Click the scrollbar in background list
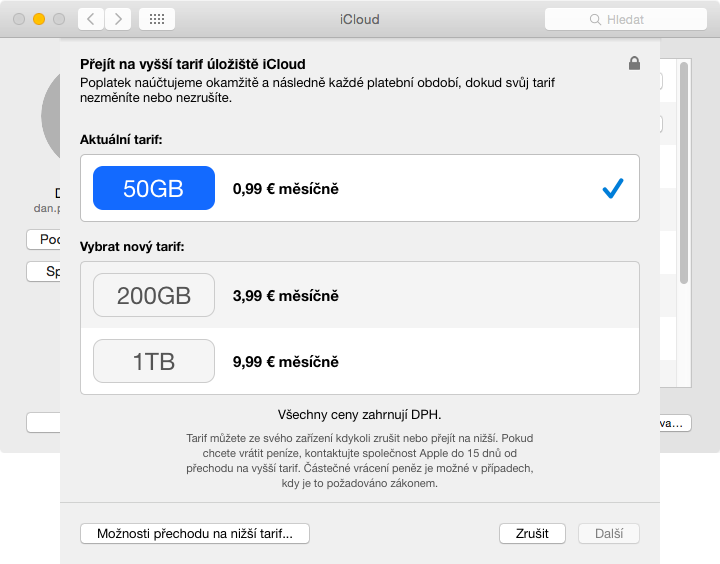This screenshot has height=564, width=720. [x=684, y=170]
